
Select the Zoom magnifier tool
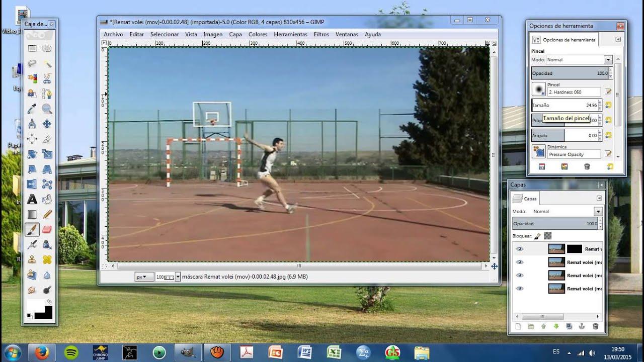point(47,109)
